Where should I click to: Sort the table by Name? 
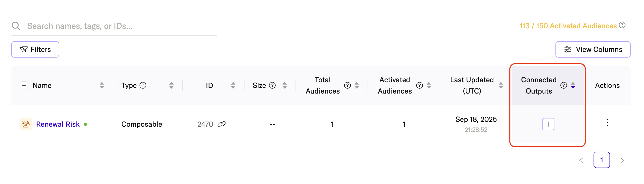102,85
